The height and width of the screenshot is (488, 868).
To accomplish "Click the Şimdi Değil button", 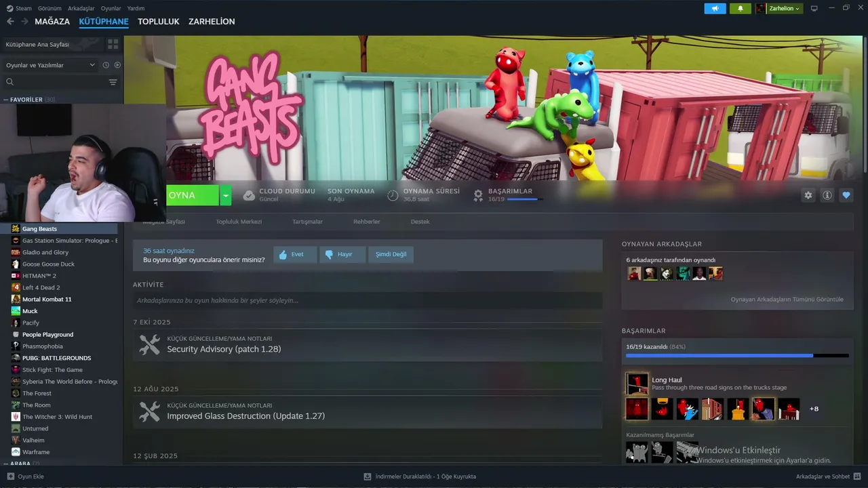I will 391,254.
